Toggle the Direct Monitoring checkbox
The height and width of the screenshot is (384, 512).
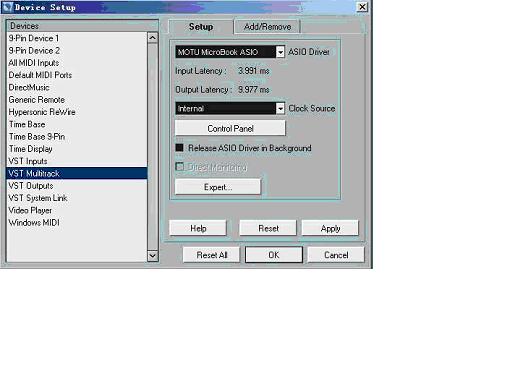(x=180, y=166)
